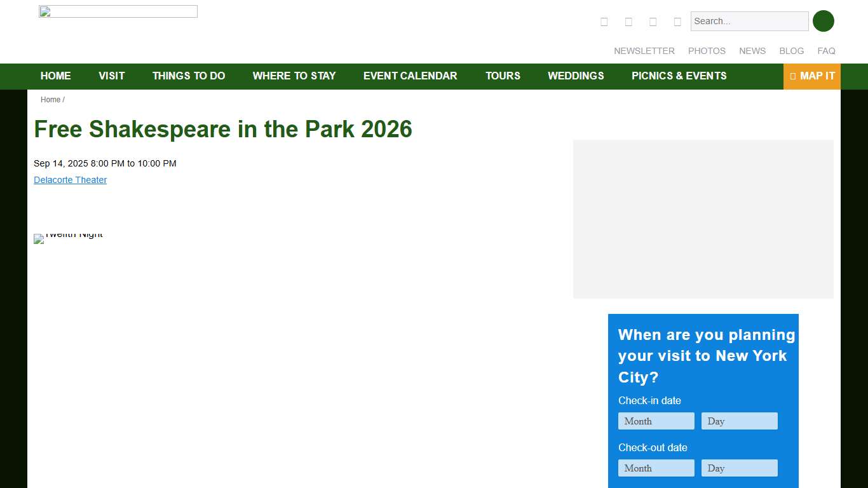Open the check-out Month dropdown
Image resolution: width=868 pixels, height=488 pixels.
656,468
